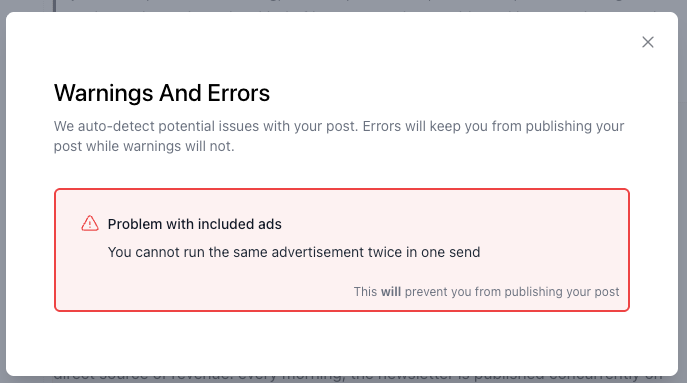Click the partially hidden text below the dialog
This screenshot has height=383, width=687.
358,378
